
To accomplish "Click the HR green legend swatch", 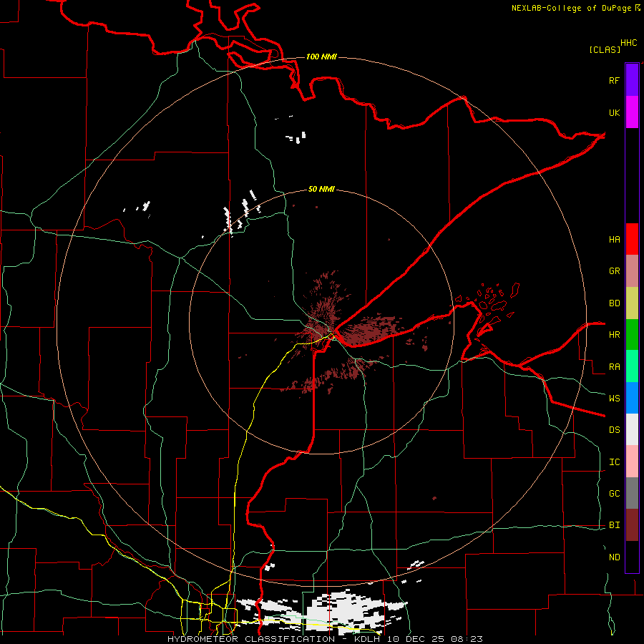I will 632,335.
